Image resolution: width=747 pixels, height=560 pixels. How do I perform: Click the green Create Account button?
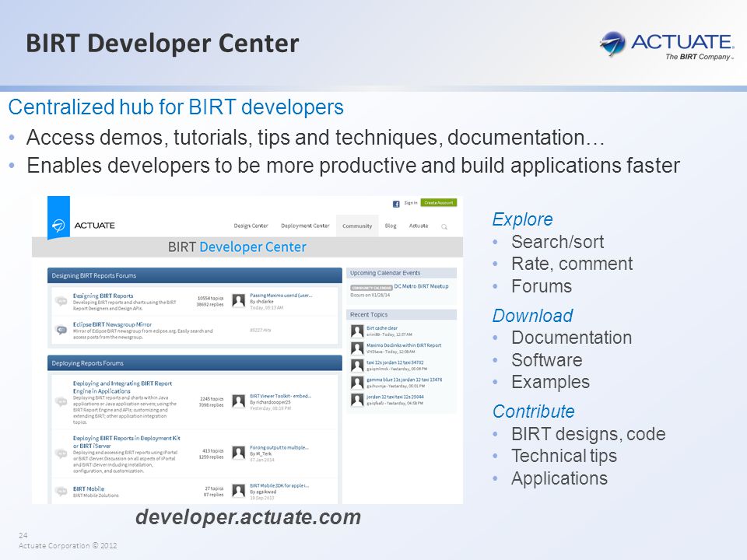(439, 203)
